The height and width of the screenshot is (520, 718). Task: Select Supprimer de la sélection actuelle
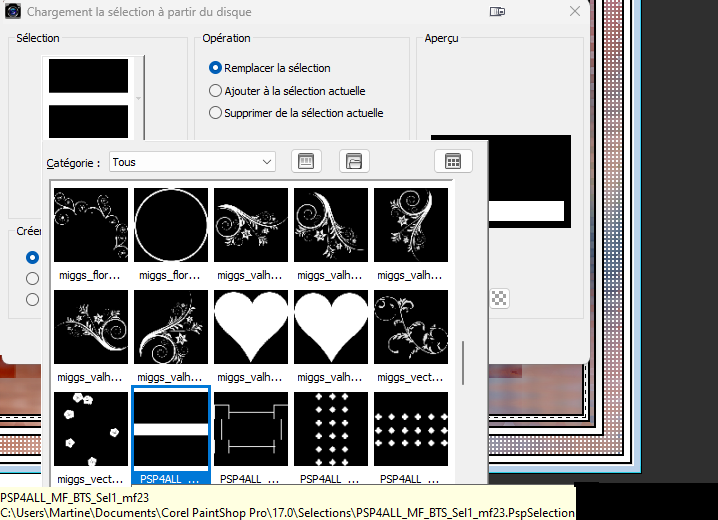point(215,113)
